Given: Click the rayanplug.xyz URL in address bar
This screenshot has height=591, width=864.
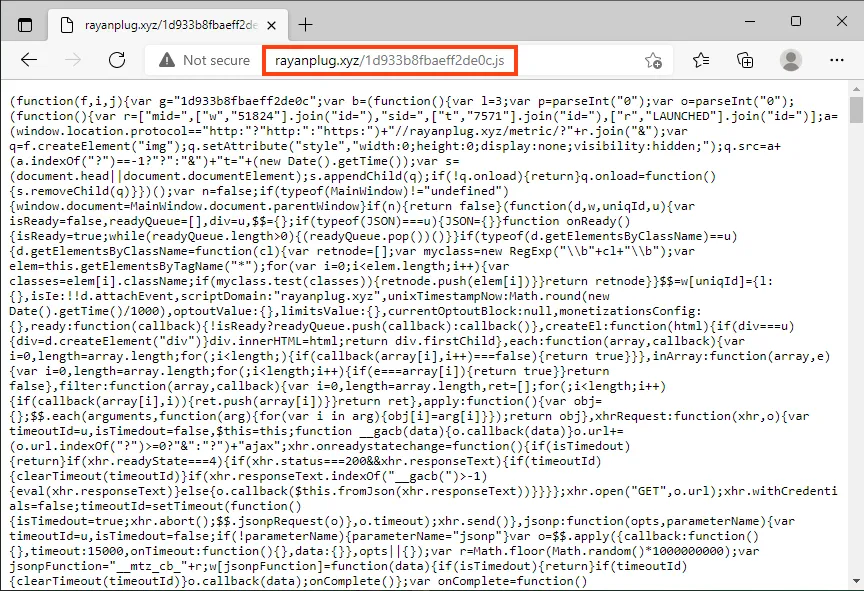Looking at the screenshot, I should pos(389,60).
